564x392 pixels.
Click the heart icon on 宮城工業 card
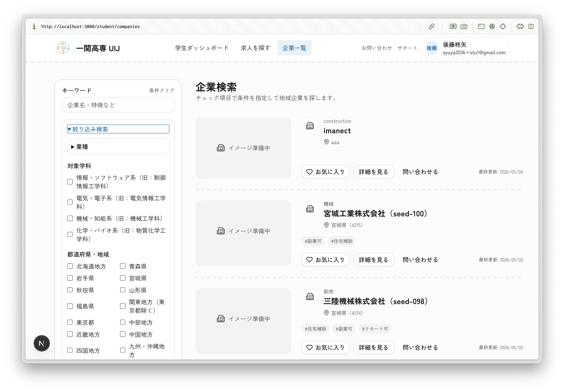(309, 260)
